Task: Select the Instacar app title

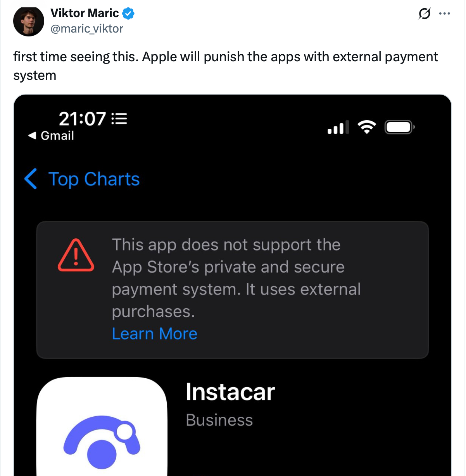Action: (230, 392)
